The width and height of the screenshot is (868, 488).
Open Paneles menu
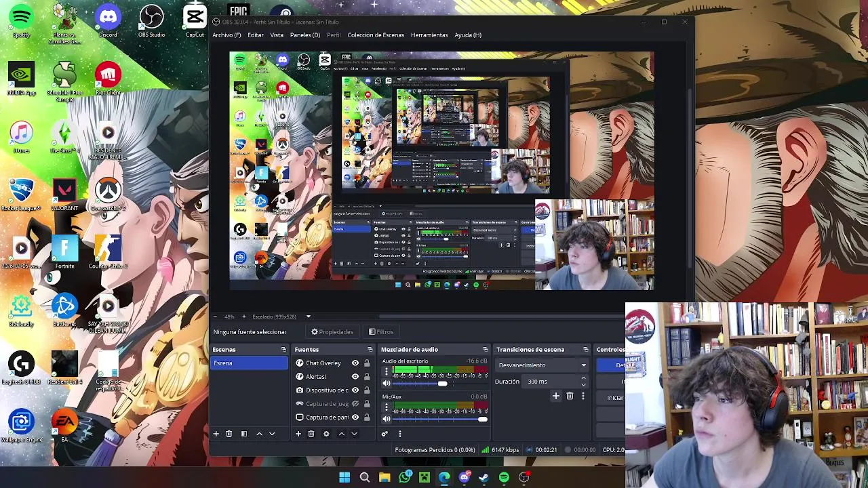point(305,35)
